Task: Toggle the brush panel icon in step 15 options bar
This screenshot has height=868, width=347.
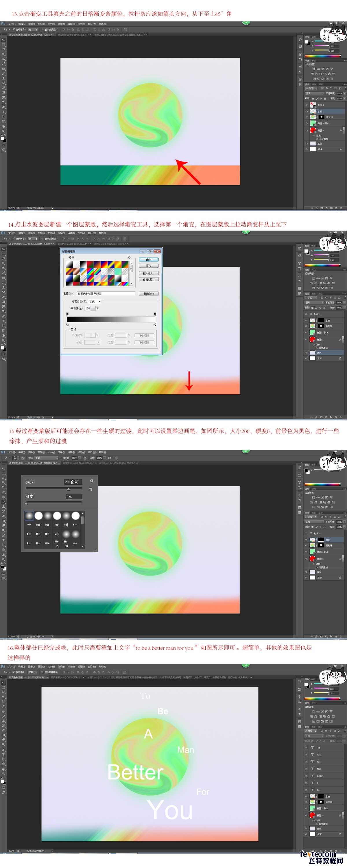Action: (23, 458)
